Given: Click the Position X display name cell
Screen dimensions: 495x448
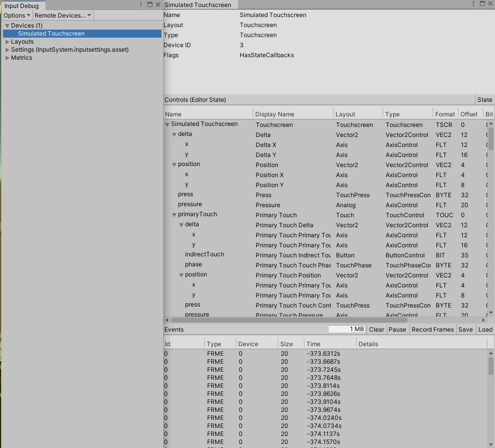Looking at the screenshot, I should [270, 175].
